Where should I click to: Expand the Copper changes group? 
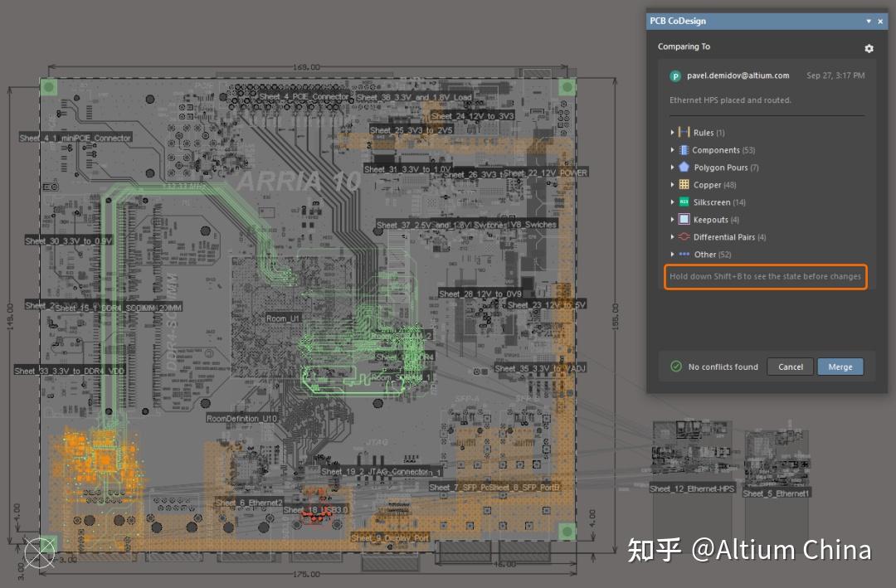pyautogui.click(x=672, y=184)
